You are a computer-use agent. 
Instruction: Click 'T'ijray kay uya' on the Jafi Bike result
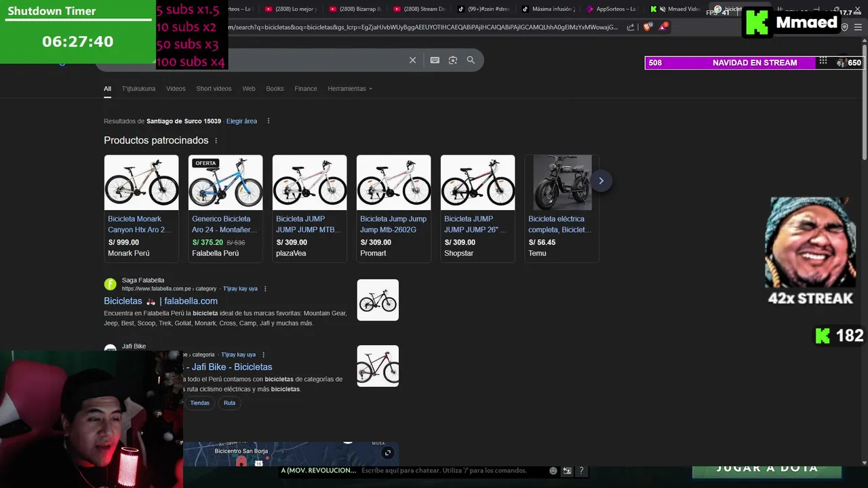coord(238,354)
